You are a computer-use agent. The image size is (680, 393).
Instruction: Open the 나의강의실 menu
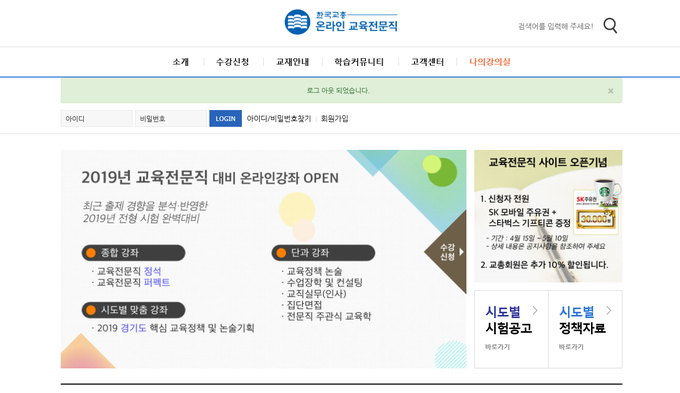pyautogui.click(x=490, y=62)
